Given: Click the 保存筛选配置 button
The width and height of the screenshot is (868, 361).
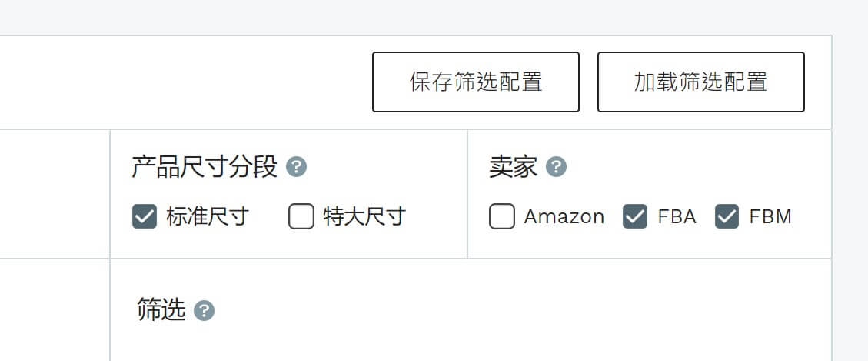Looking at the screenshot, I should click(x=476, y=82).
